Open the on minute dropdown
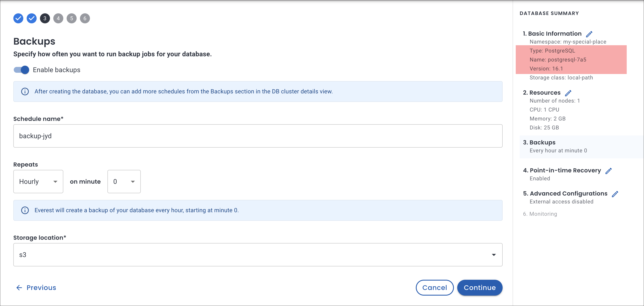The image size is (644, 306). 124,181
